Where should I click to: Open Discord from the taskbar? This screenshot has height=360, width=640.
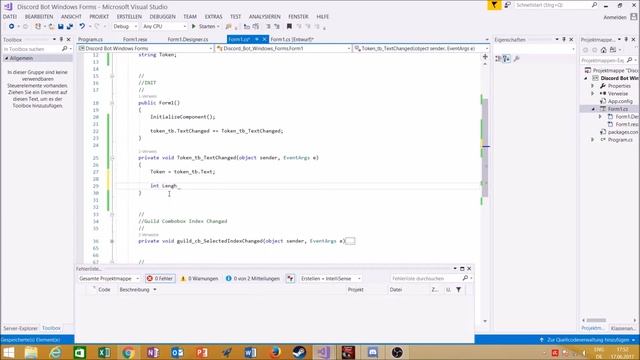pyautogui.click(x=372, y=352)
